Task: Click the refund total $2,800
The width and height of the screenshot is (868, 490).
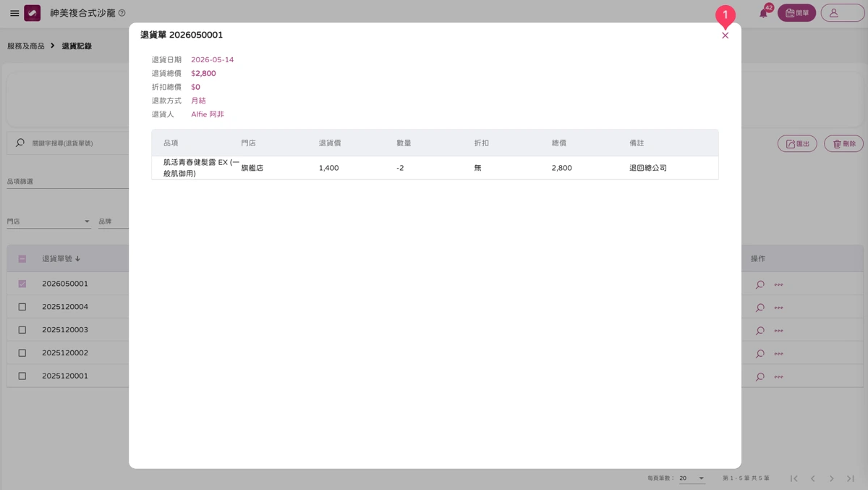Action: [x=203, y=74]
